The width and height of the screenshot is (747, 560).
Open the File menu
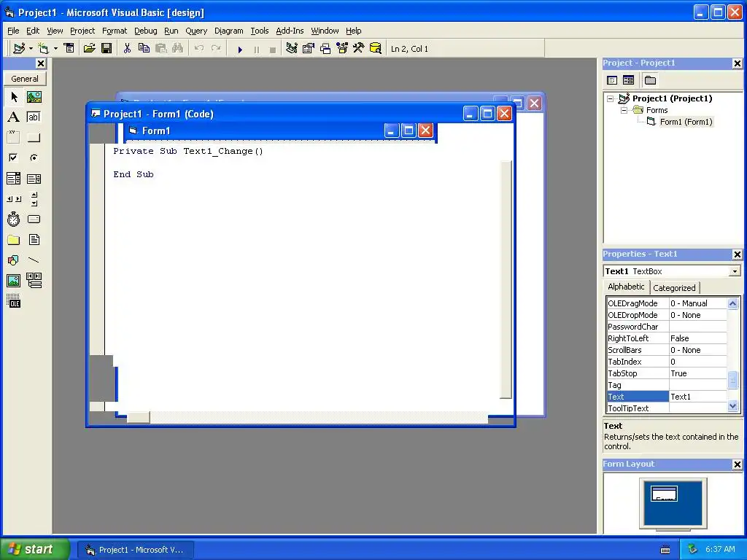13,31
